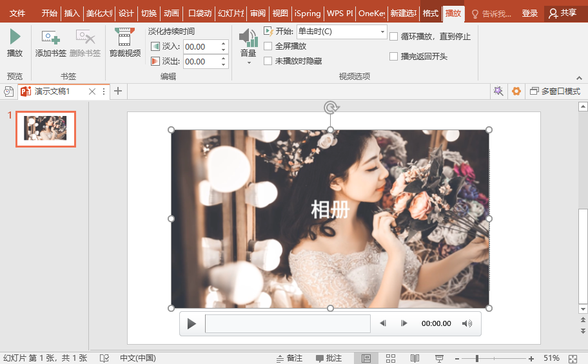The width and height of the screenshot is (588, 364).
Task: Click the orange gear settings icon
Action: pyautogui.click(x=516, y=91)
